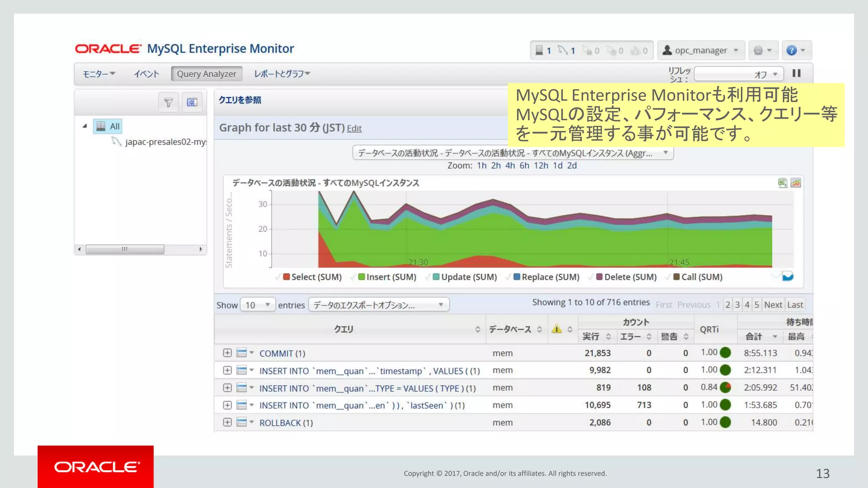Viewport: 868px width, 488px height.
Task: Expand the lastSeen INSERT query row
Action: pyautogui.click(x=227, y=405)
